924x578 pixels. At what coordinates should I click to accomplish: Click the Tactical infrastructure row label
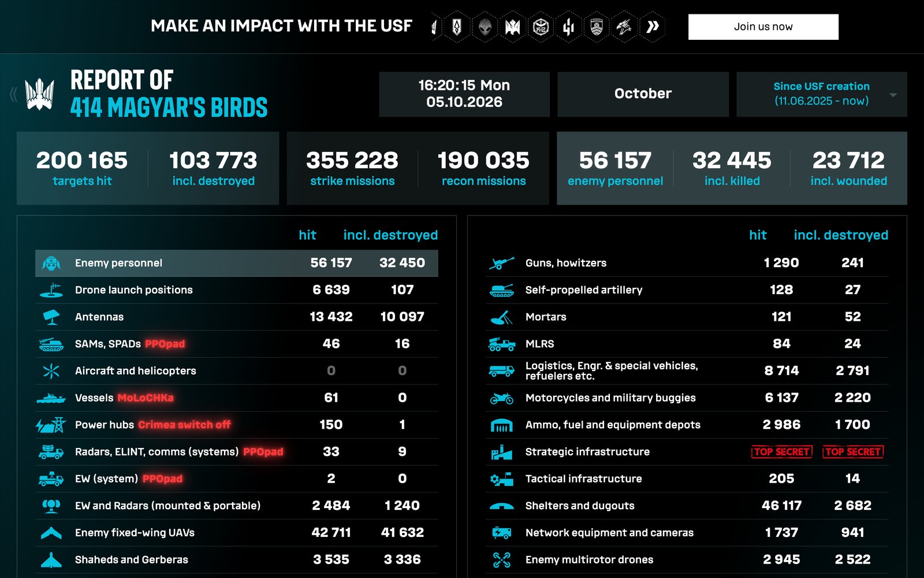pos(584,479)
